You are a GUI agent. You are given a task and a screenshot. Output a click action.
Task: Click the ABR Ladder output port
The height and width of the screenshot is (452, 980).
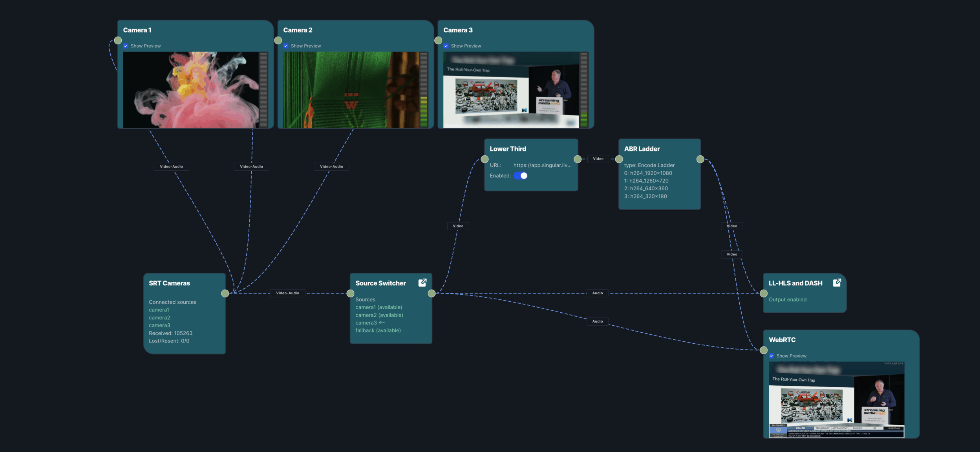700,159
